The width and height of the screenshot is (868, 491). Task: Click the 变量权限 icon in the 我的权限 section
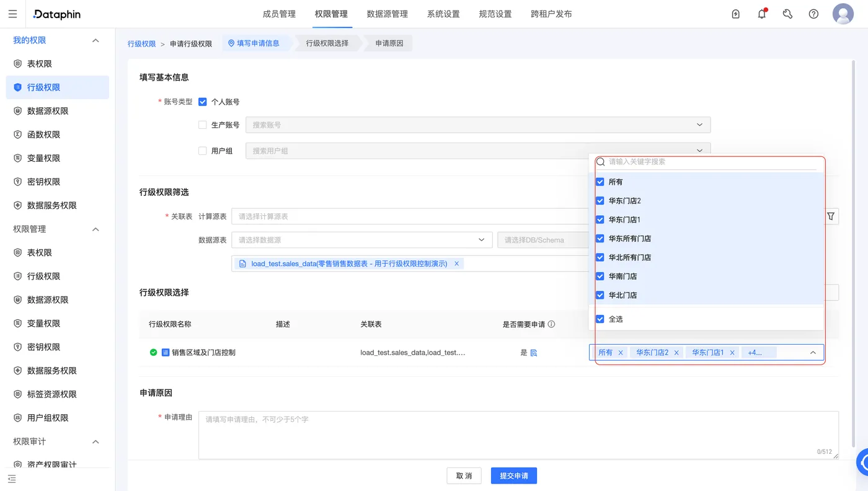tap(18, 158)
